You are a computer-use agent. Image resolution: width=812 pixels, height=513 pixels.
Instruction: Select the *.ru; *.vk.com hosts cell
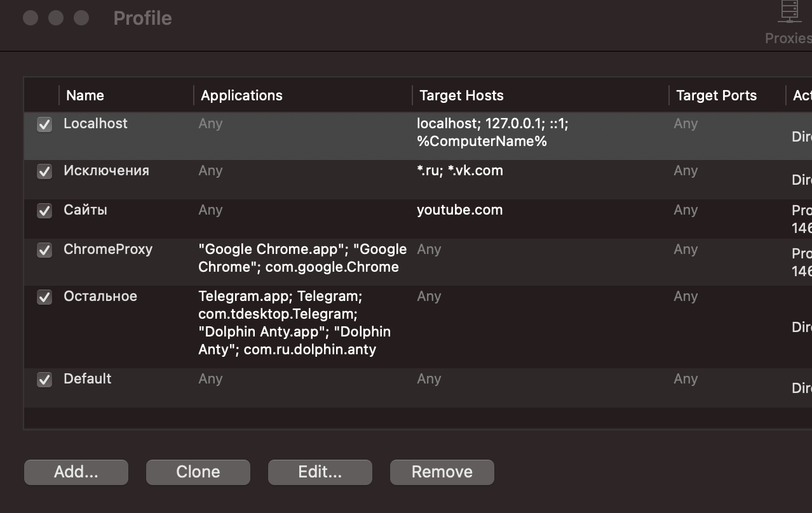[459, 171]
